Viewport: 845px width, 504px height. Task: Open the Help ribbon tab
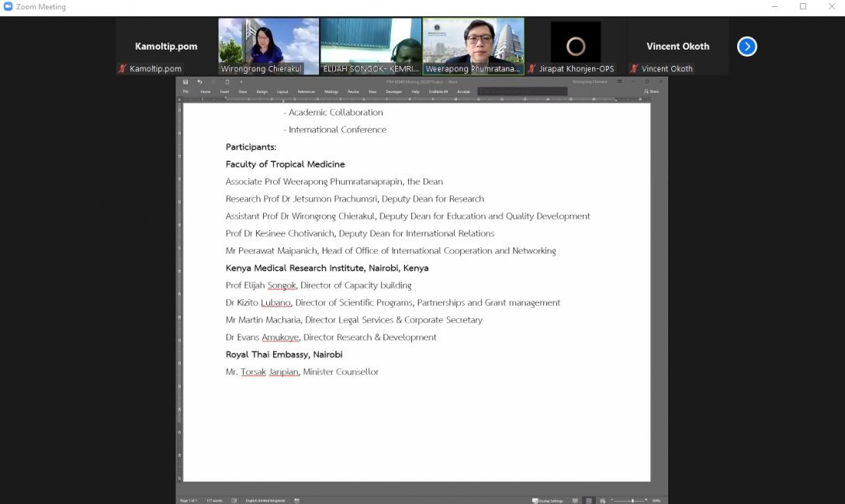[x=415, y=91]
